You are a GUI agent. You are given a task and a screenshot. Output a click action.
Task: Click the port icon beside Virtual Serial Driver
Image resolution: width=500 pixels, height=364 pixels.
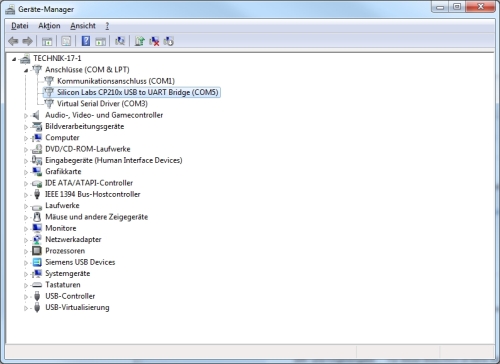49,103
